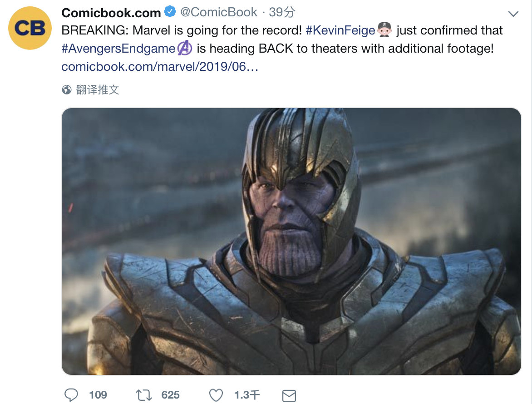
Task: Click the retweet arrows icon
Action: click(x=144, y=395)
